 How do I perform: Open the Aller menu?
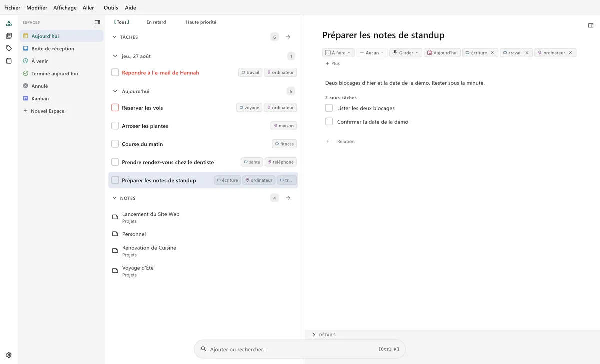point(88,8)
